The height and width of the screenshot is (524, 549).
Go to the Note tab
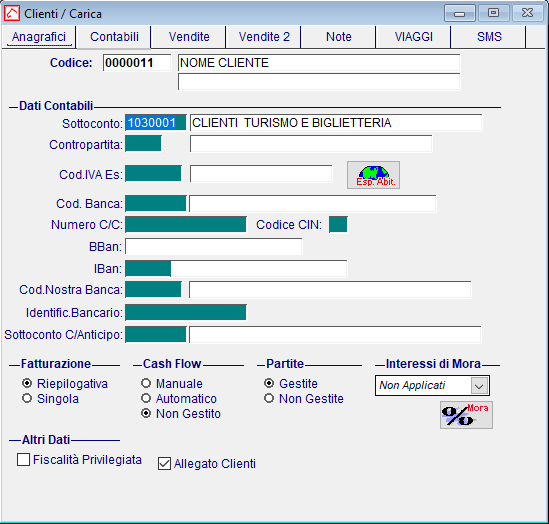click(339, 37)
